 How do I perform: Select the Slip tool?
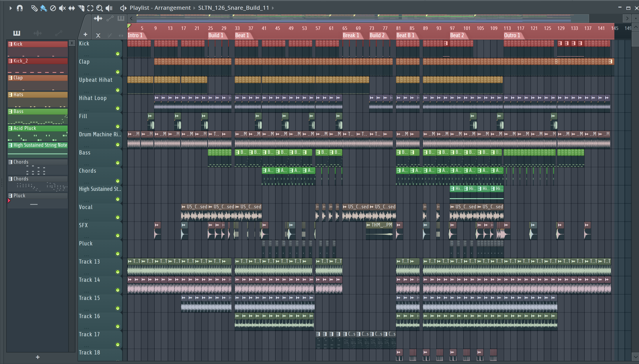(x=72, y=8)
